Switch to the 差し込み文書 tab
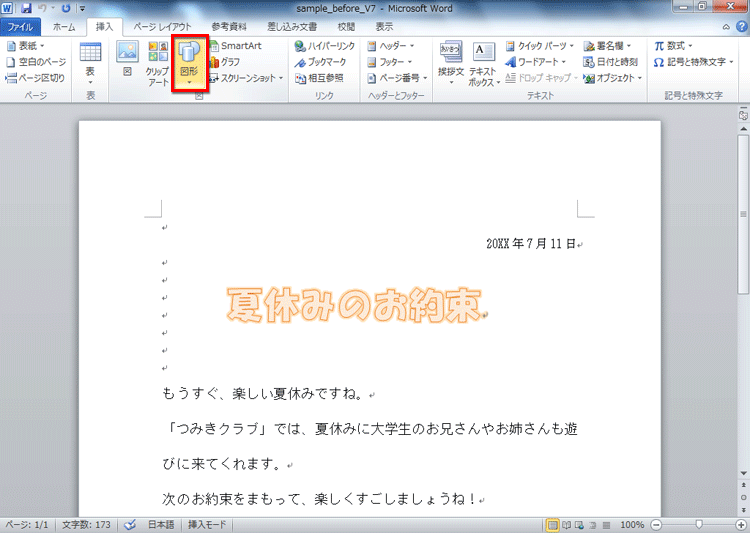750x533 pixels. tap(292, 27)
